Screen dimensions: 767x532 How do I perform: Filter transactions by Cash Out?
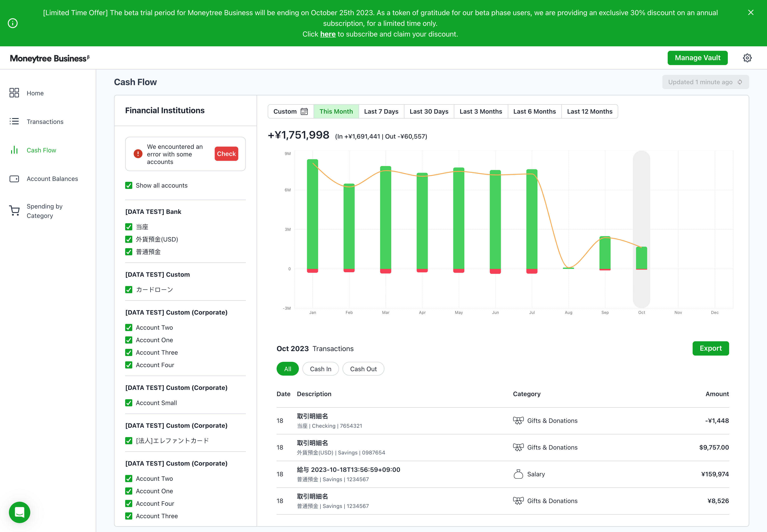pyautogui.click(x=363, y=369)
